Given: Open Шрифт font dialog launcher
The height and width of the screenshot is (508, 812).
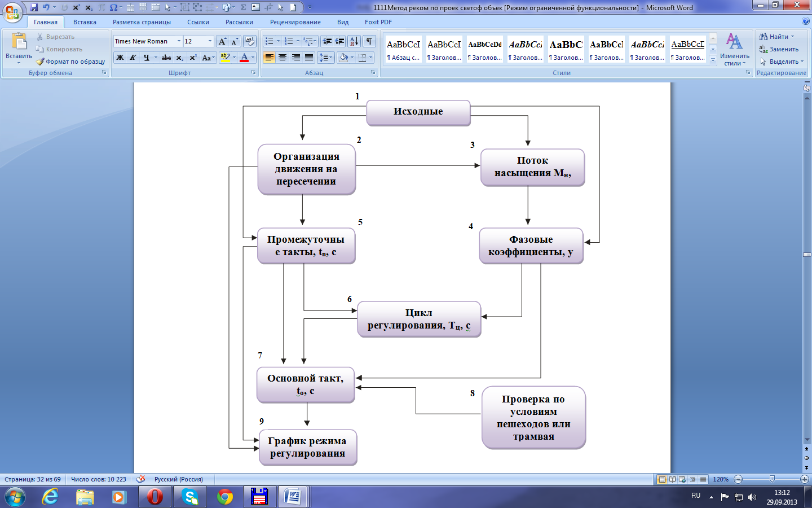Looking at the screenshot, I should [253, 73].
